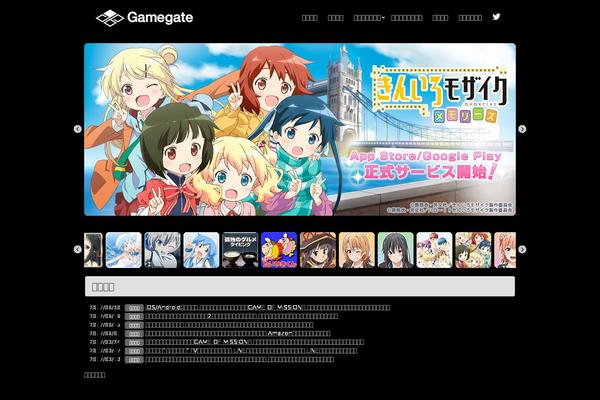Open the Kin-iro Mosaic Memories banner

(300, 129)
